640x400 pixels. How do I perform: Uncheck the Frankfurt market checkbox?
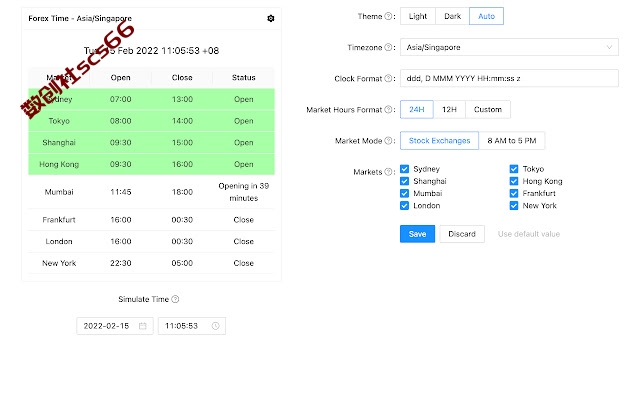514,193
